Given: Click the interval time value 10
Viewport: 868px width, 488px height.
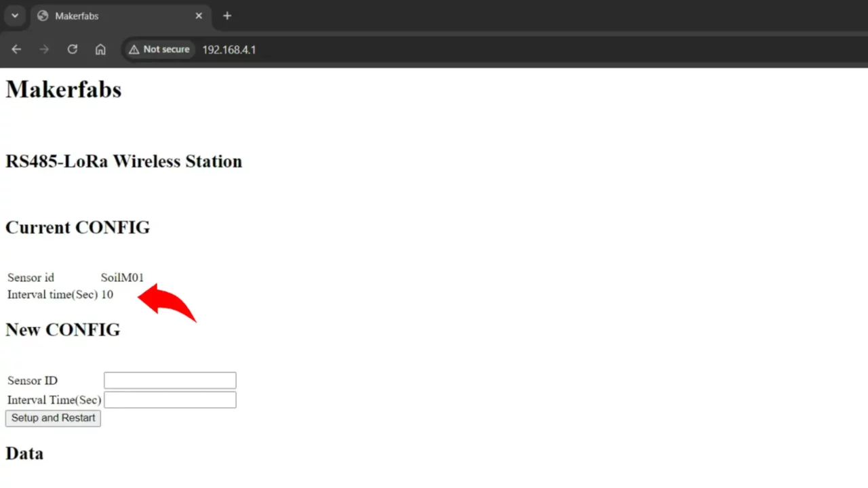Looking at the screenshot, I should tap(107, 295).
